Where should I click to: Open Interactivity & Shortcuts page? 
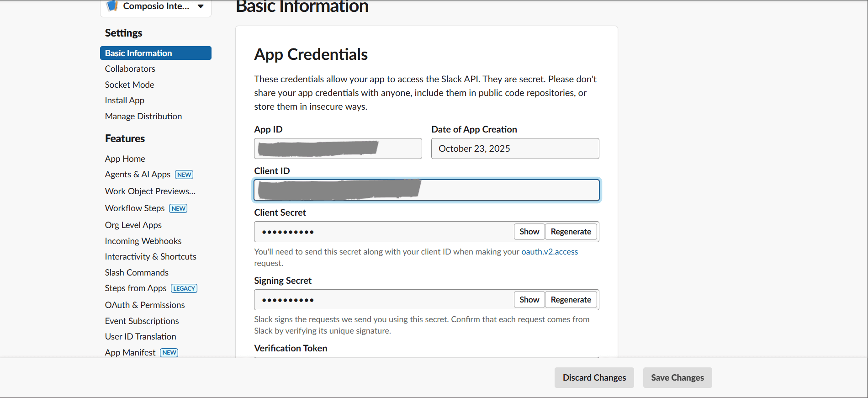click(151, 256)
